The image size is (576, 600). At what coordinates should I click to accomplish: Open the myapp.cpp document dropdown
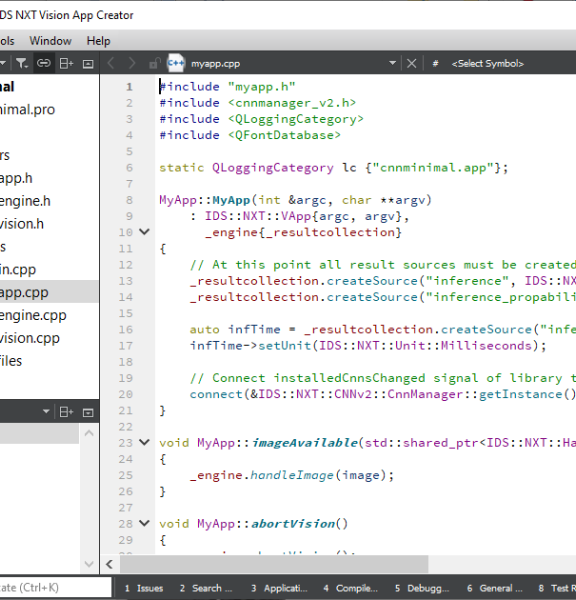pos(392,63)
